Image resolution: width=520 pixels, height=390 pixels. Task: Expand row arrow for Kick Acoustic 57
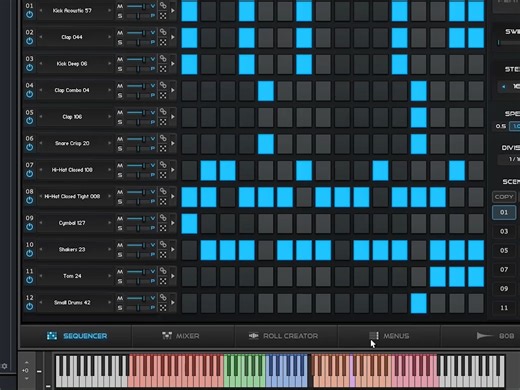pyautogui.click(x=173, y=11)
